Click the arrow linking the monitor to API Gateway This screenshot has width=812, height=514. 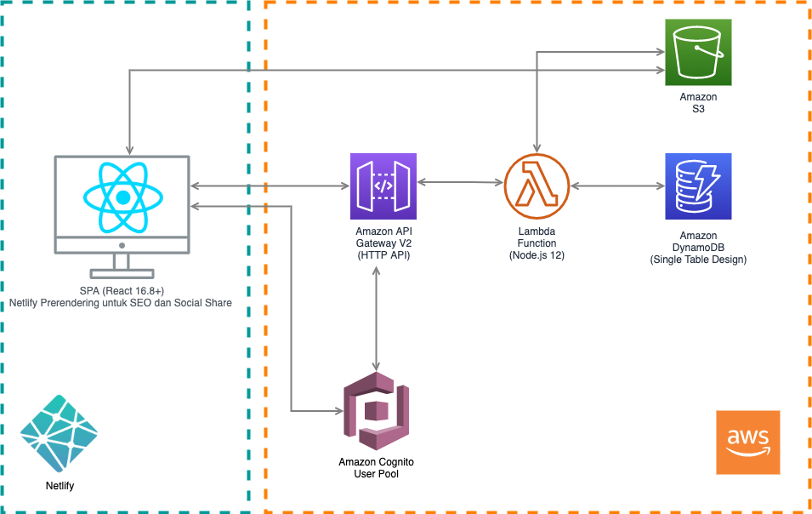[x=270, y=186]
